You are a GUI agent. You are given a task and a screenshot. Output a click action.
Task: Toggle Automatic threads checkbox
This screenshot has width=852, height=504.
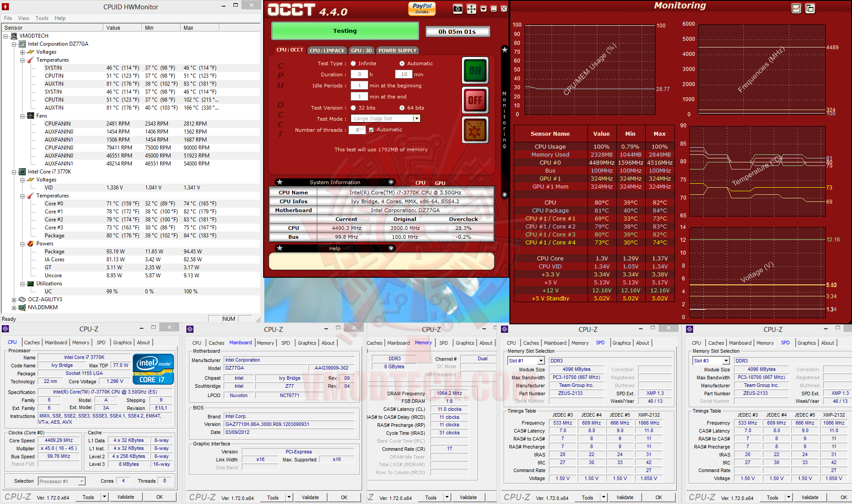[x=371, y=130]
